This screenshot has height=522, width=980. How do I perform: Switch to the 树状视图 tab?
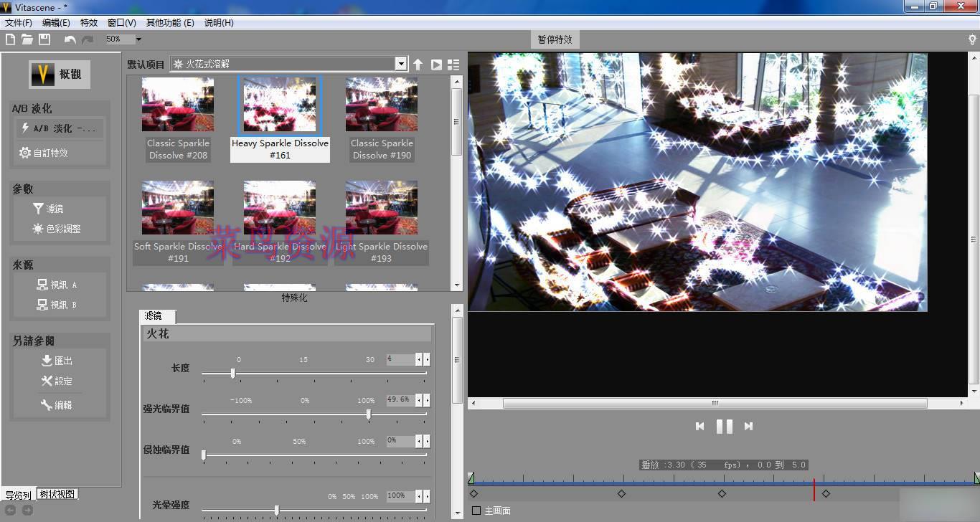tap(57, 494)
